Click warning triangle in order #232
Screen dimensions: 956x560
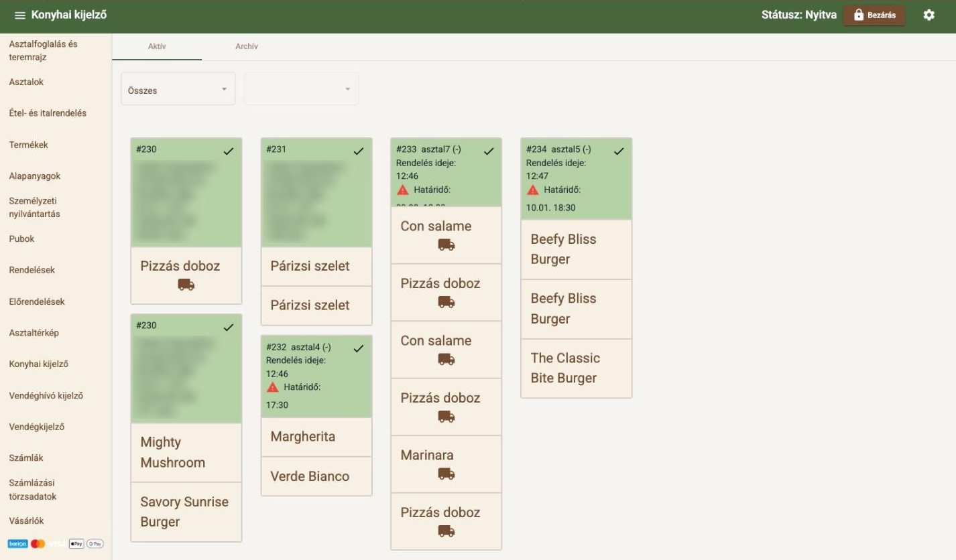pos(272,388)
